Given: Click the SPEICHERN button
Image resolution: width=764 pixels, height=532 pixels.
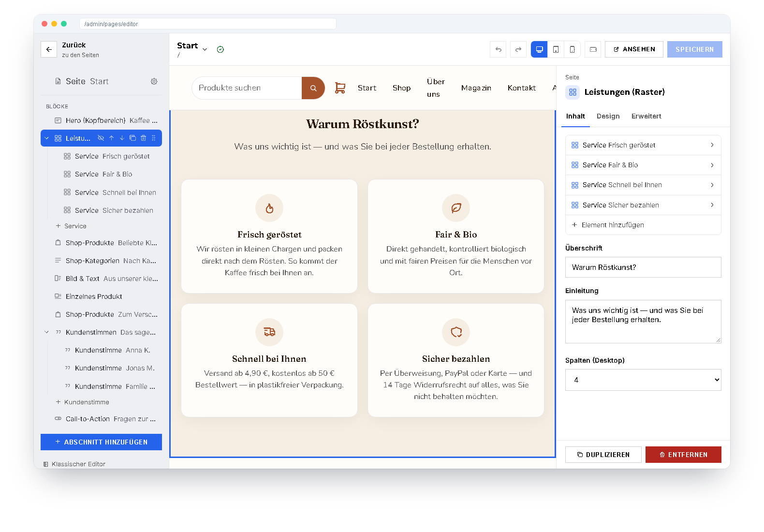Looking at the screenshot, I should click(x=695, y=49).
